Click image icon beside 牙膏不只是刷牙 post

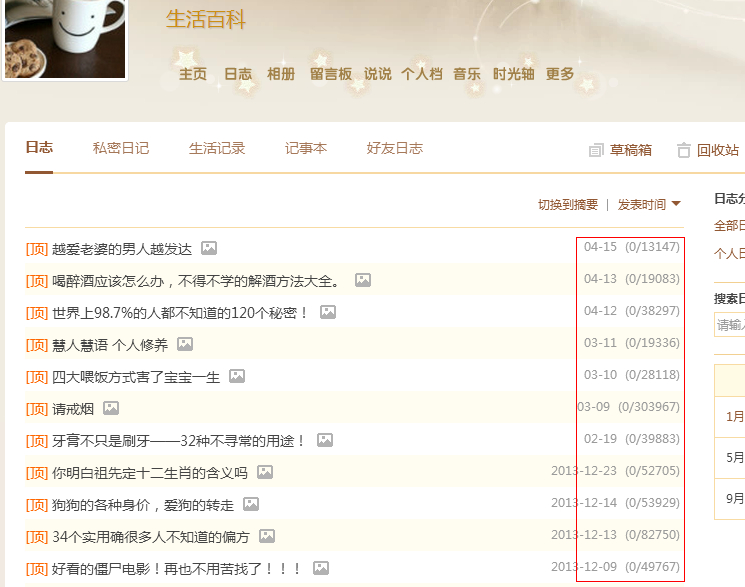tap(325, 440)
